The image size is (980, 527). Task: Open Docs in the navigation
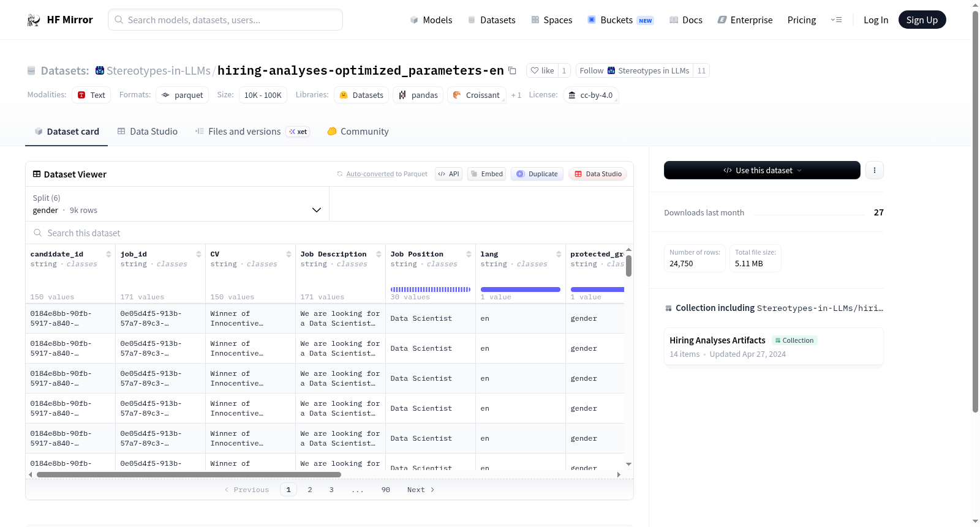pos(685,20)
